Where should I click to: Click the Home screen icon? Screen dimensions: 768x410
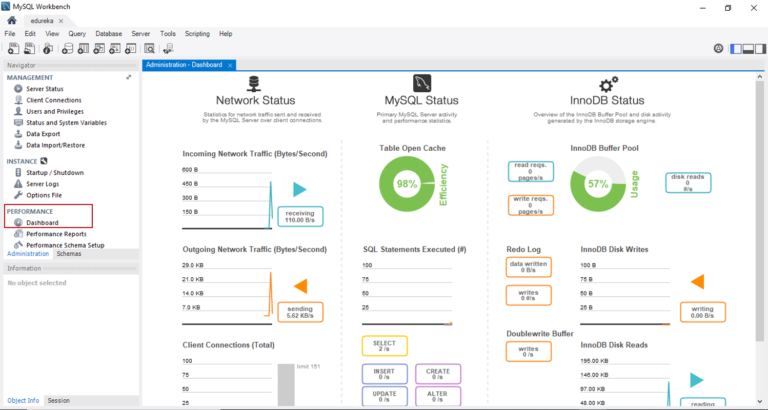12,19
